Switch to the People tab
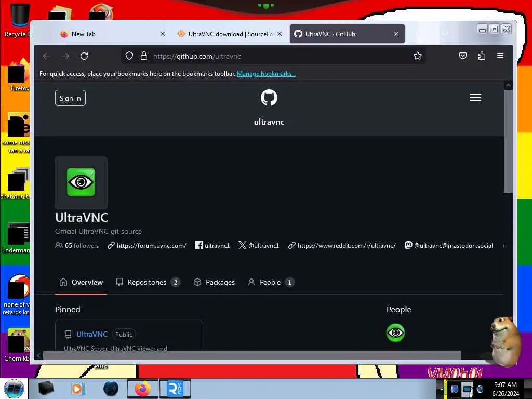The height and width of the screenshot is (399, 532). point(271,282)
